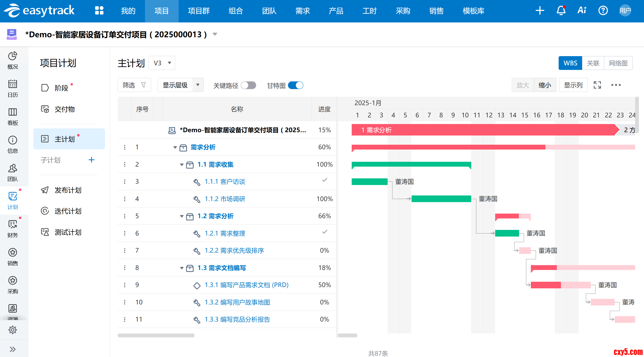This screenshot has width=644, height=357.
Task: Click the AI assistant icon
Action: pyautogui.click(x=582, y=10)
